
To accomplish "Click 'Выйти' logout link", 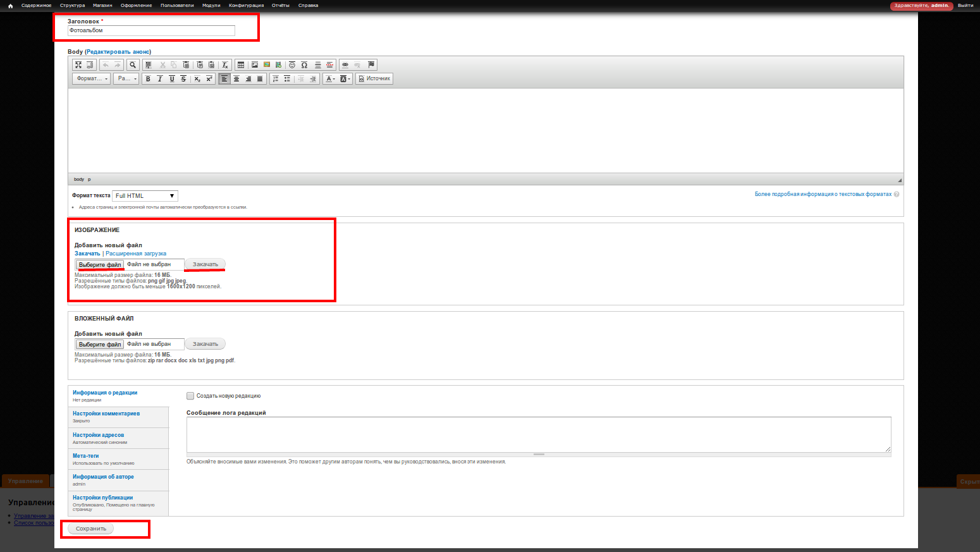I will [965, 6].
